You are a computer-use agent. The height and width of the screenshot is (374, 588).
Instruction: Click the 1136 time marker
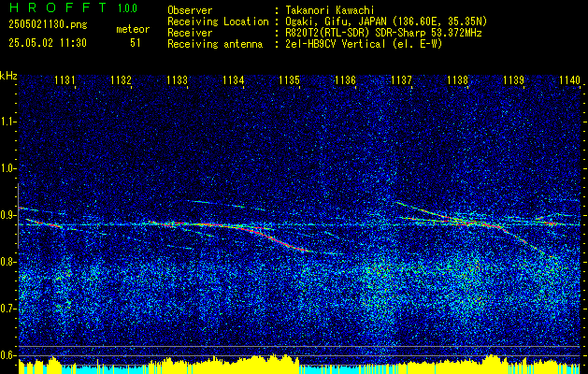point(345,79)
